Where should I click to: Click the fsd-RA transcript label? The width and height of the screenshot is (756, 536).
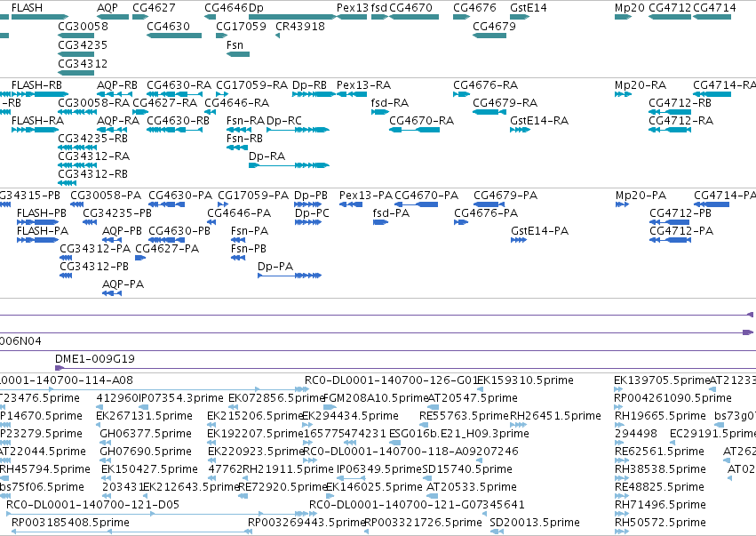click(390, 103)
